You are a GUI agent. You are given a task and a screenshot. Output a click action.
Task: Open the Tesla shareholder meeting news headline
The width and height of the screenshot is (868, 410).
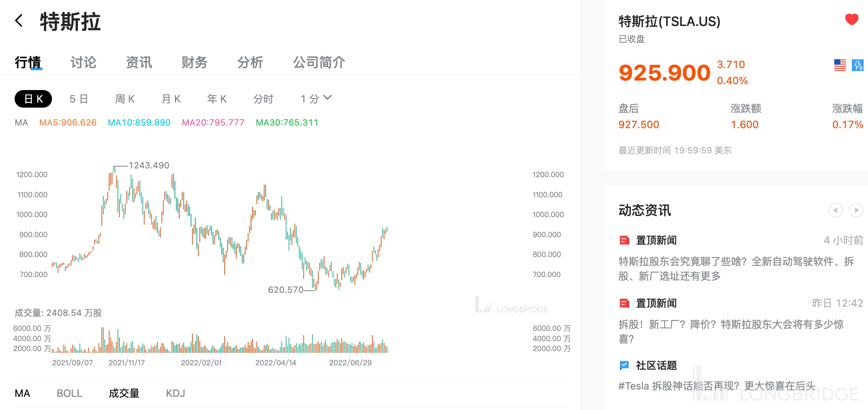coord(736,268)
